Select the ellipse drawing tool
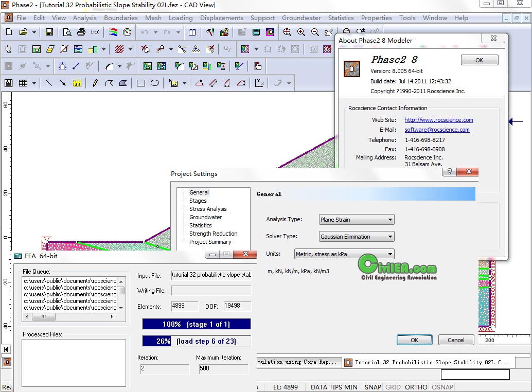The width and height of the screenshot is (532, 392). pos(154,83)
